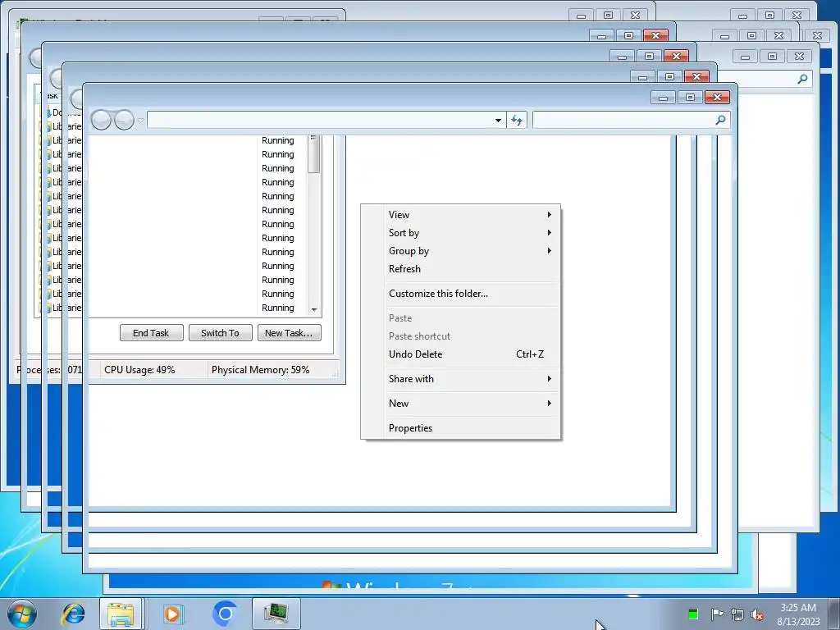Click the CPU Usage: 49% status text
The image size is (840, 630).
pyautogui.click(x=139, y=370)
